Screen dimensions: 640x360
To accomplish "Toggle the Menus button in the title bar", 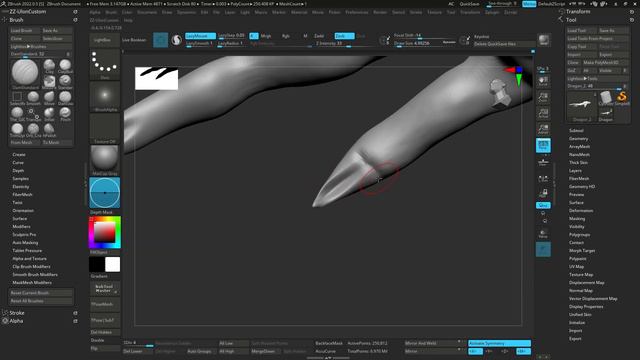I will point(529,4).
